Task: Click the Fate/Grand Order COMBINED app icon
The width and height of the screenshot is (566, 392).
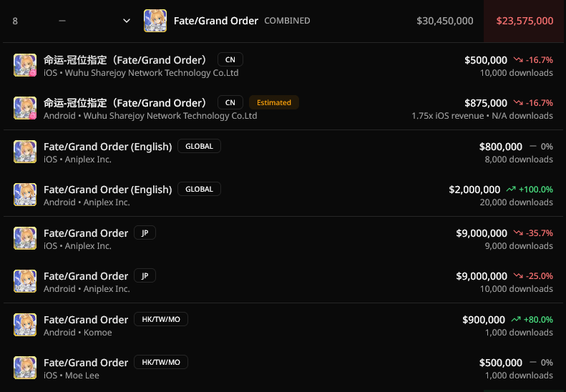Action: pos(155,21)
